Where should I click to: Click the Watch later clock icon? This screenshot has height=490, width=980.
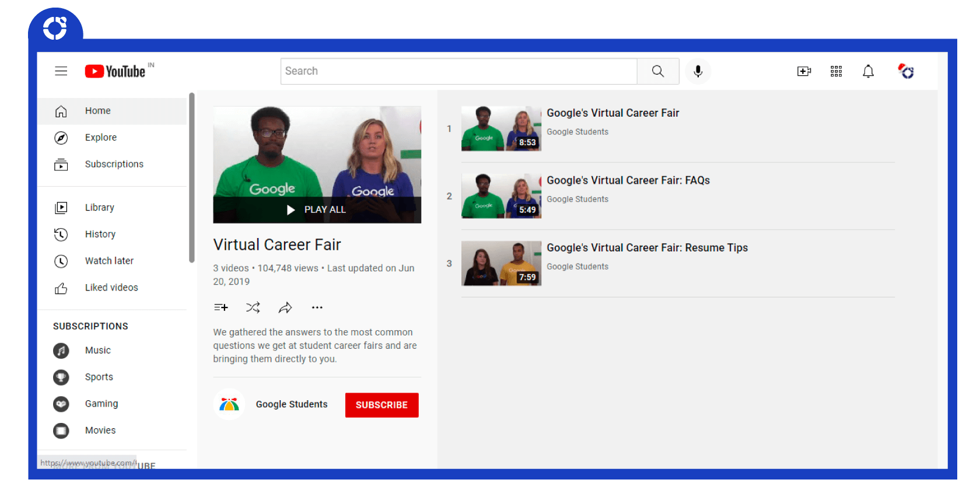click(61, 261)
